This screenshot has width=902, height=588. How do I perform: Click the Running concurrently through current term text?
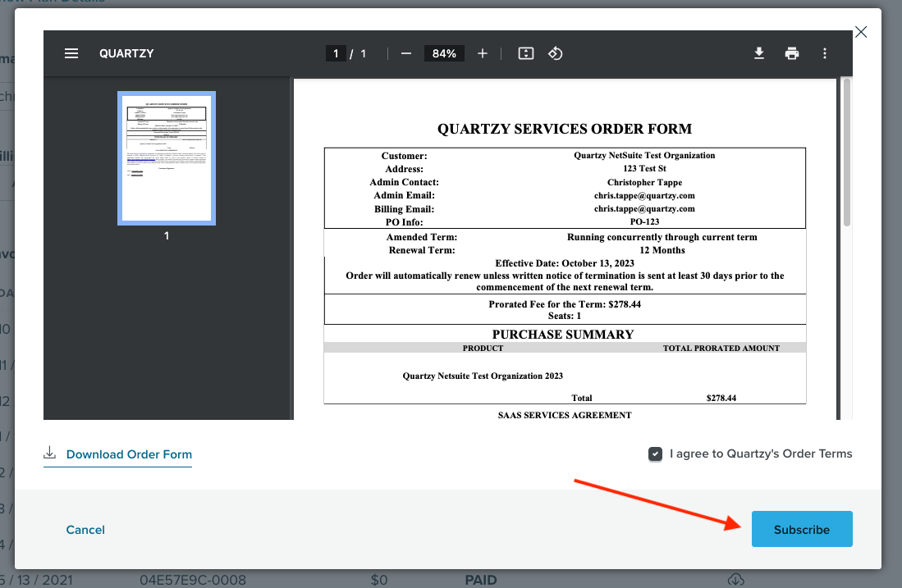[x=662, y=237]
